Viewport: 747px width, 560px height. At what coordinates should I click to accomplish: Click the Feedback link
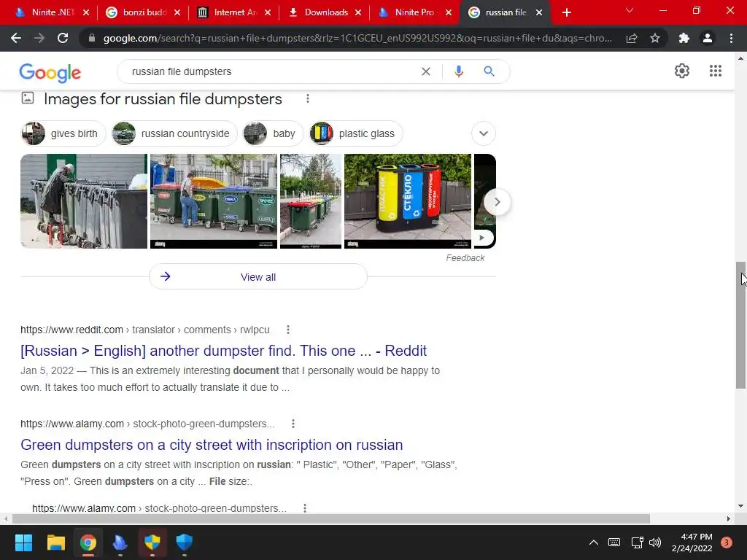465,257
